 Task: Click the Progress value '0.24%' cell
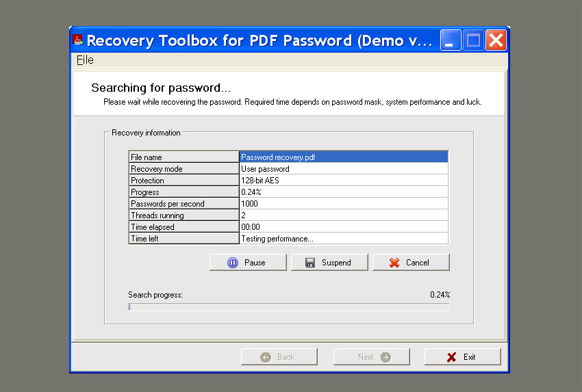(344, 192)
